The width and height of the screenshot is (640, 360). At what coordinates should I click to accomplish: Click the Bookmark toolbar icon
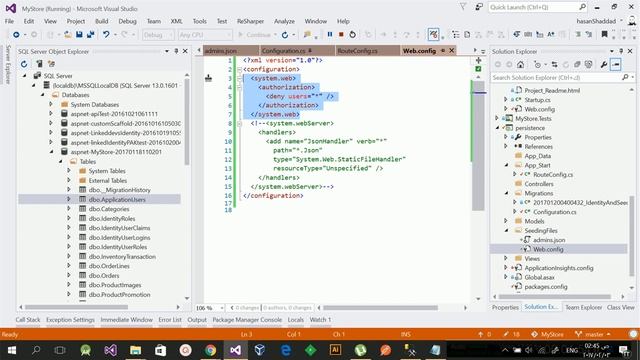(x=605, y=35)
